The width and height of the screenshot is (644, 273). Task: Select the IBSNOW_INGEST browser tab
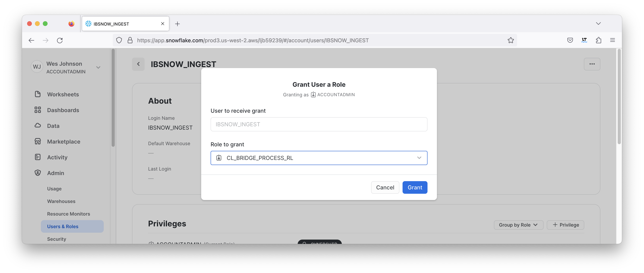(x=126, y=24)
